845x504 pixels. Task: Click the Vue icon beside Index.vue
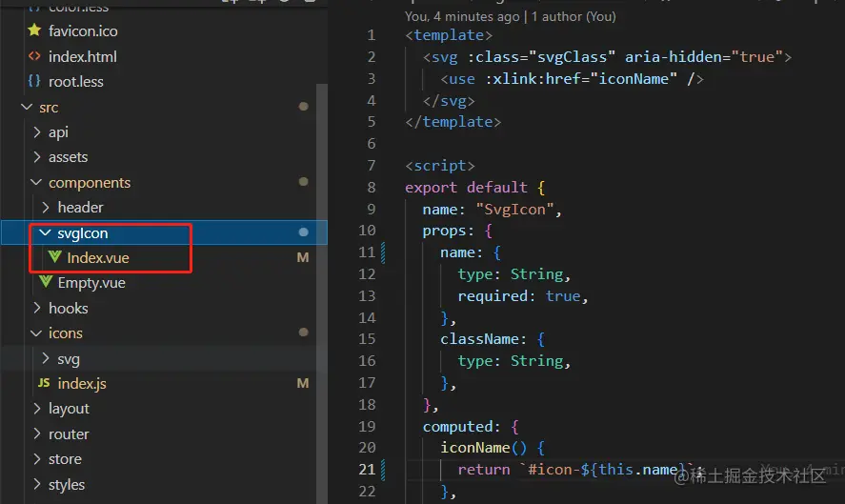click(54, 257)
